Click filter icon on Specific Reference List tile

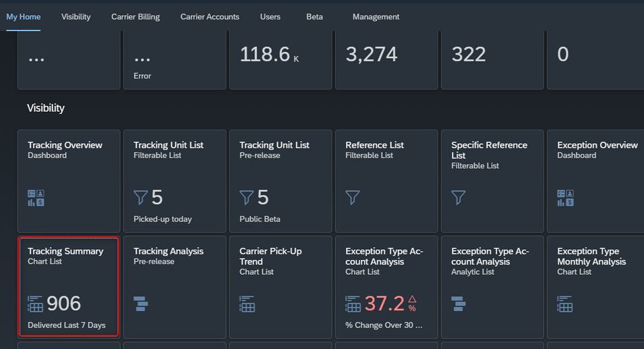click(x=459, y=197)
